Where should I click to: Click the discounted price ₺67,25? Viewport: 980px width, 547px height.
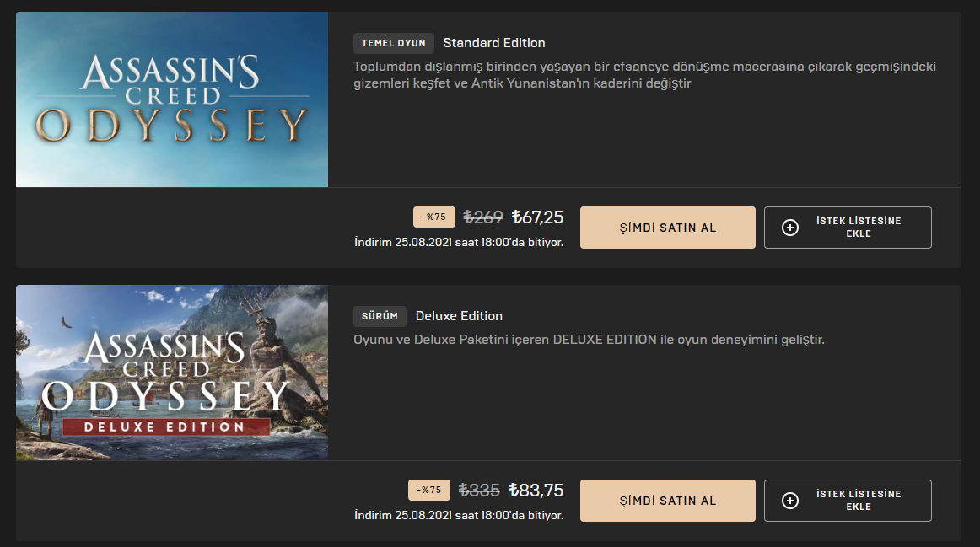coord(537,217)
